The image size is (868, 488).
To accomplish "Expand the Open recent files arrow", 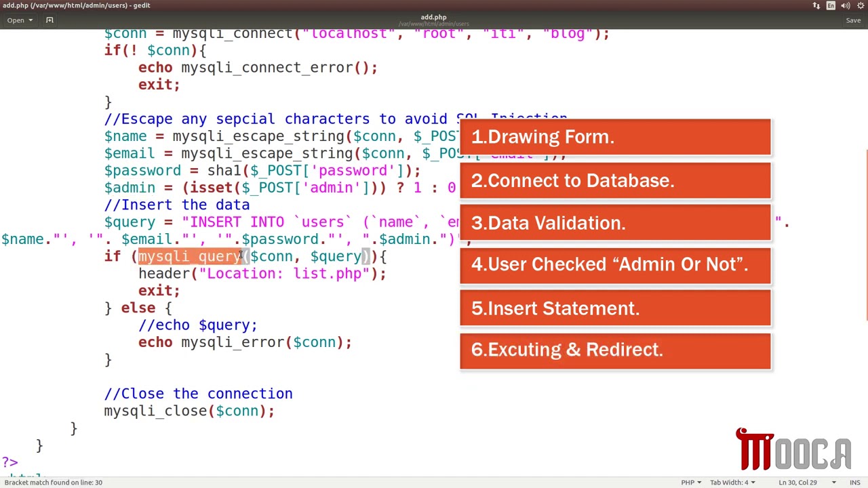I will (x=31, y=20).
